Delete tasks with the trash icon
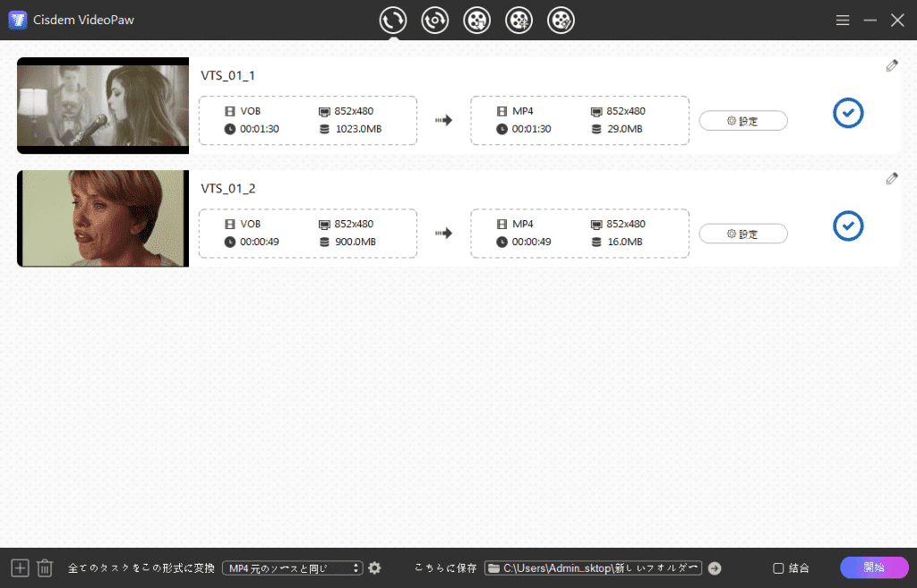Screen dimensions: 917x588 tap(45, 568)
